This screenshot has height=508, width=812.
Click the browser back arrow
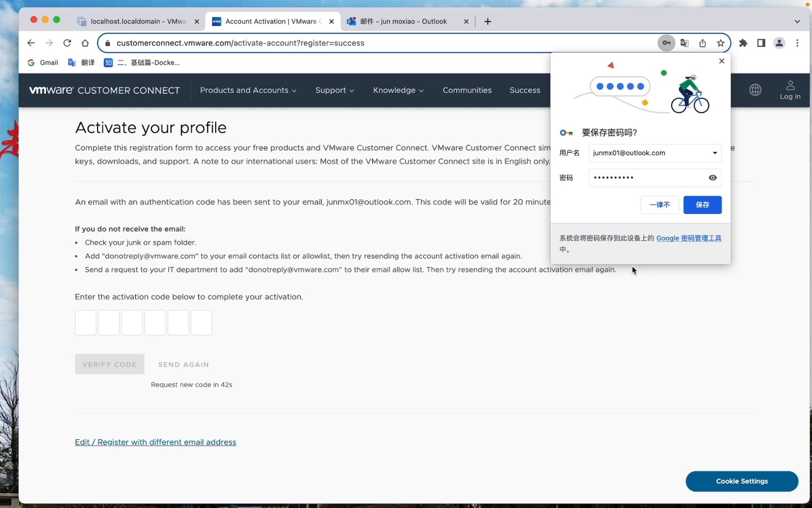click(x=31, y=43)
